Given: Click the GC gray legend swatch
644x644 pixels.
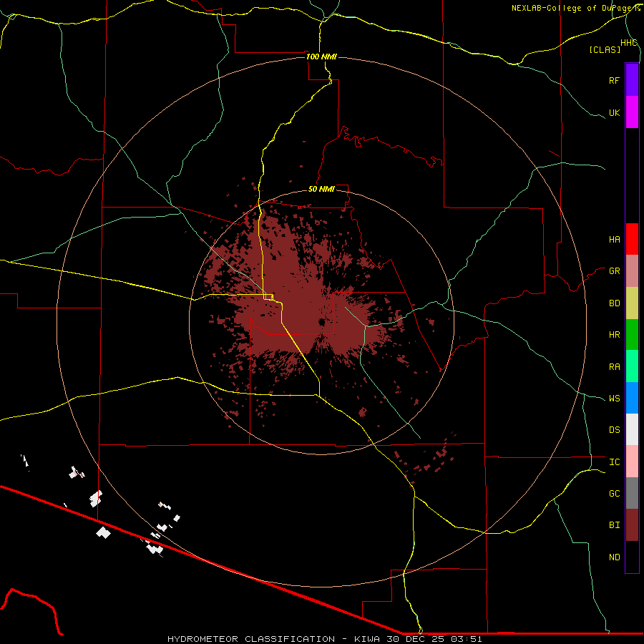Looking at the screenshot, I should (x=632, y=493).
